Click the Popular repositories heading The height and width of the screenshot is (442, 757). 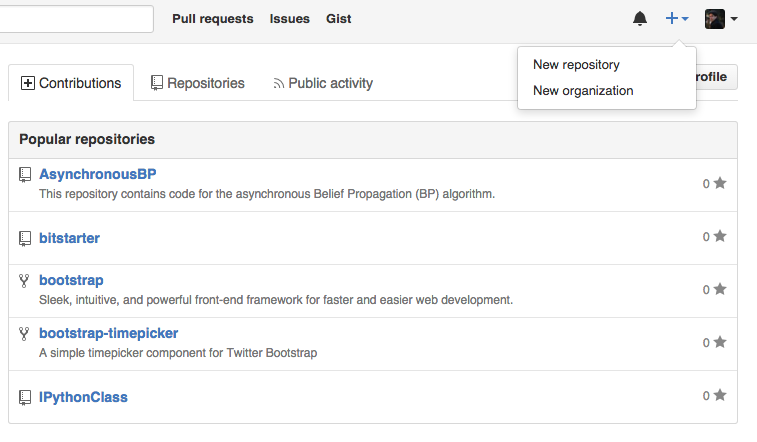click(x=87, y=139)
